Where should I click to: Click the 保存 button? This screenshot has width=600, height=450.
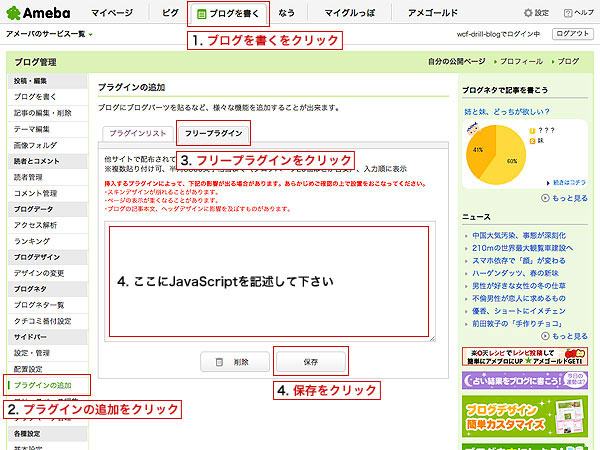point(311,362)
